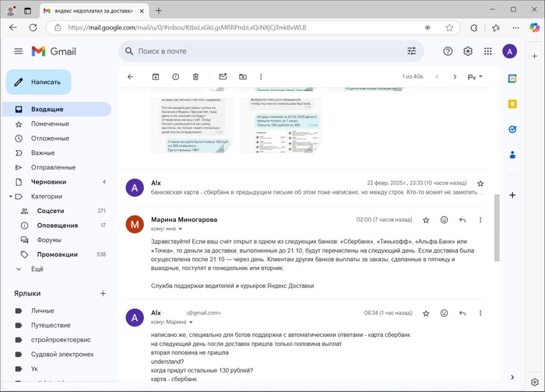Screen dimensions: 545x392
Task: Click the Gmail logo
Action: click(54, 51)
